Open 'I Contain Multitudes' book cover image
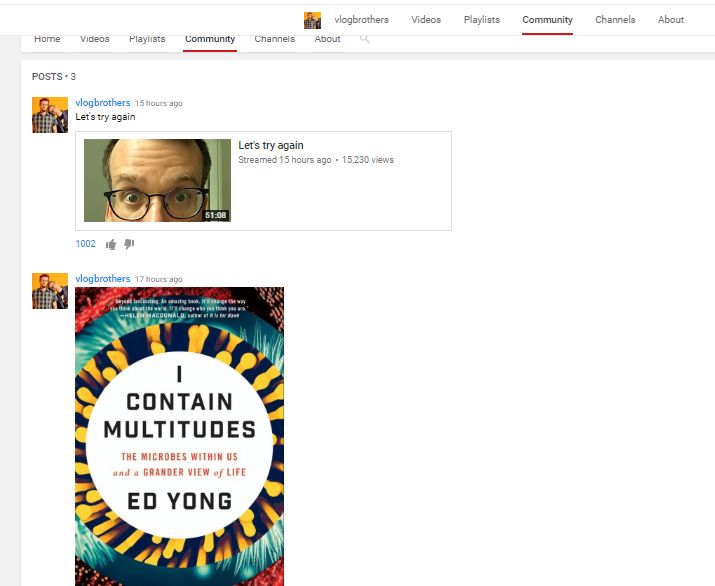This screenshot has width=715, height=586. [180, 436]
